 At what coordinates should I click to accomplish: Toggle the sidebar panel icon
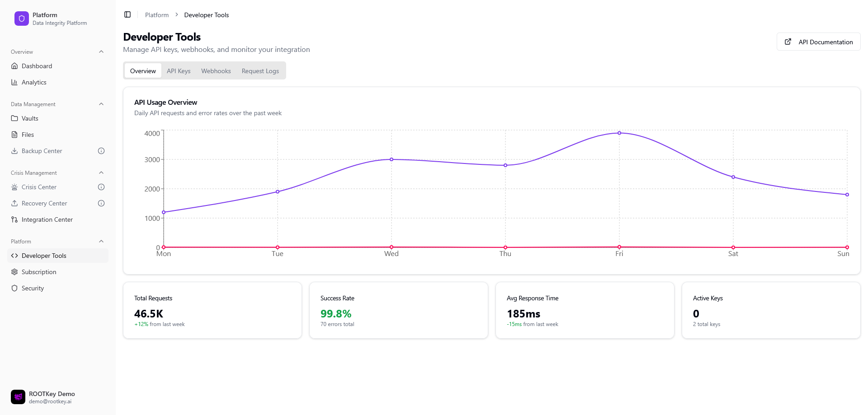(x=127, y=15)
